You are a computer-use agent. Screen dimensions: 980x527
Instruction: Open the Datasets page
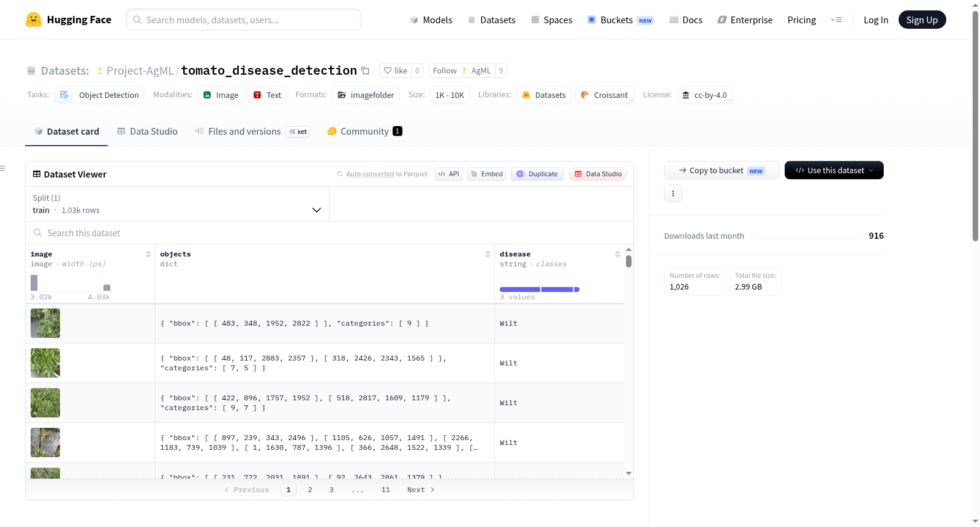(492, 20)
